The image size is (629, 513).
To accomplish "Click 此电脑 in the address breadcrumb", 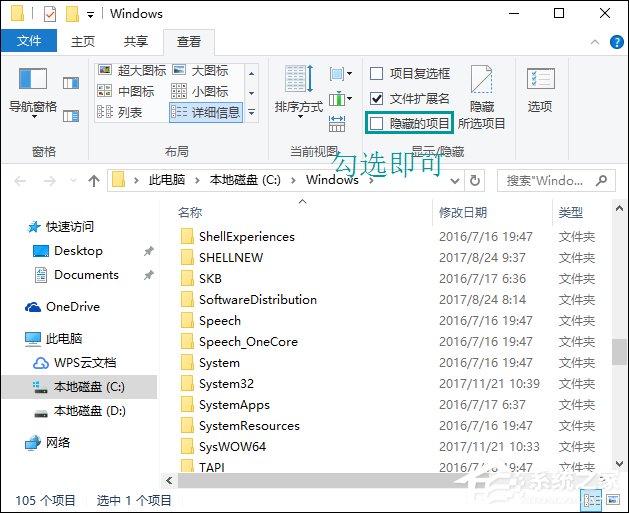I will coord(167,180).
